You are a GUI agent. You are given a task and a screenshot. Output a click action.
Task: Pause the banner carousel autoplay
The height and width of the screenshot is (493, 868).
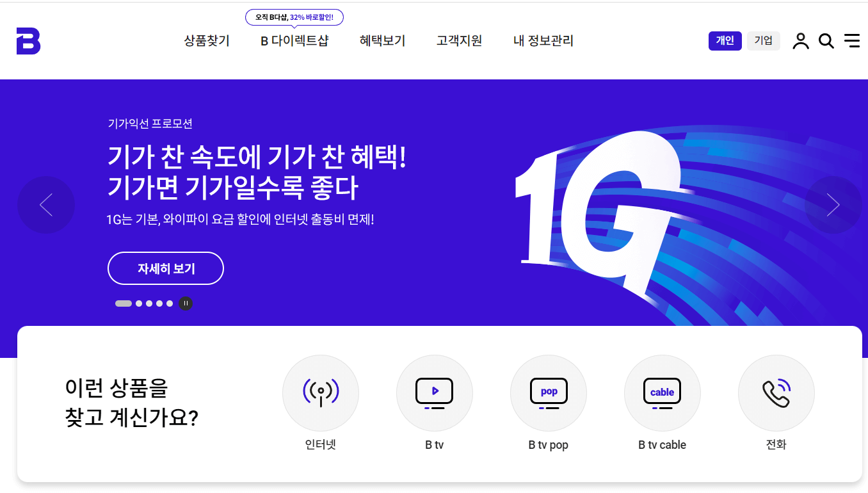(x=186, y=303)
